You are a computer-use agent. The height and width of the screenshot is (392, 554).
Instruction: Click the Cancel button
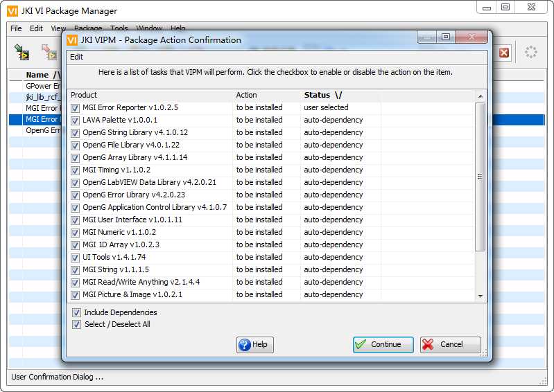point(451,344)
